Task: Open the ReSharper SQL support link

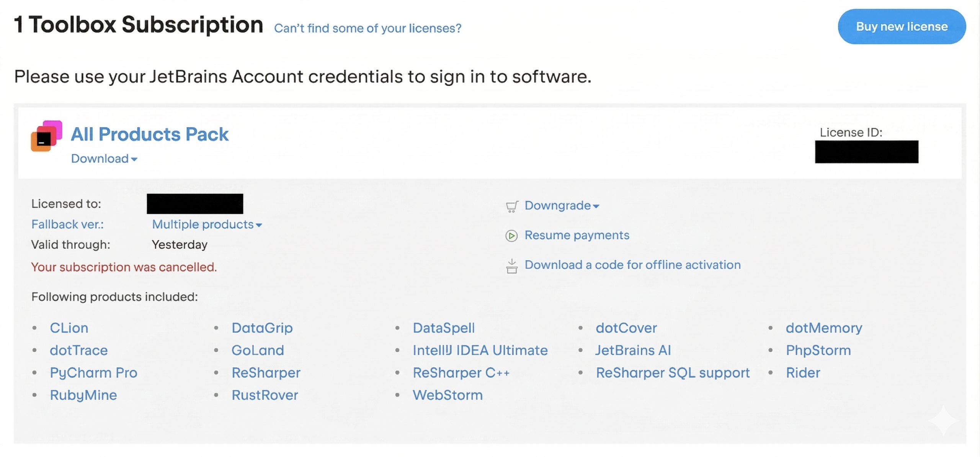Action: click(673, 373)
